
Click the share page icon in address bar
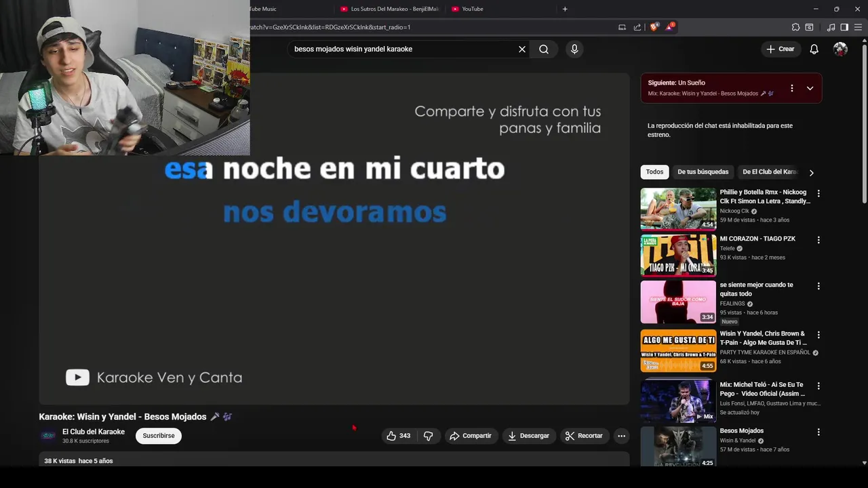[637, 27]
